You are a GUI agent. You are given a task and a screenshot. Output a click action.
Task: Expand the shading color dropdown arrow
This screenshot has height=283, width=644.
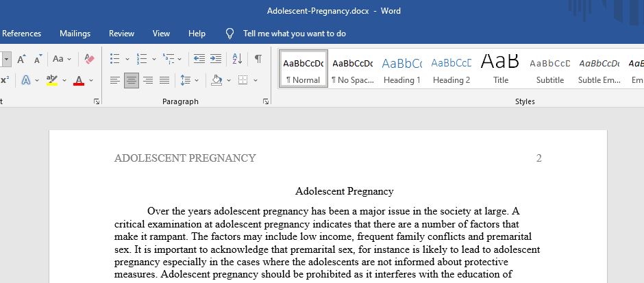[229, 80]
